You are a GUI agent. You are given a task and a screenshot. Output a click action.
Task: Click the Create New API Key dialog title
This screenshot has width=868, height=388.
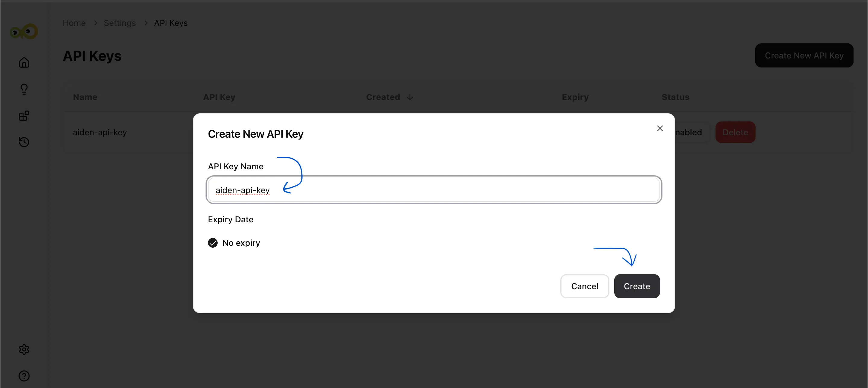coord(255,134)
